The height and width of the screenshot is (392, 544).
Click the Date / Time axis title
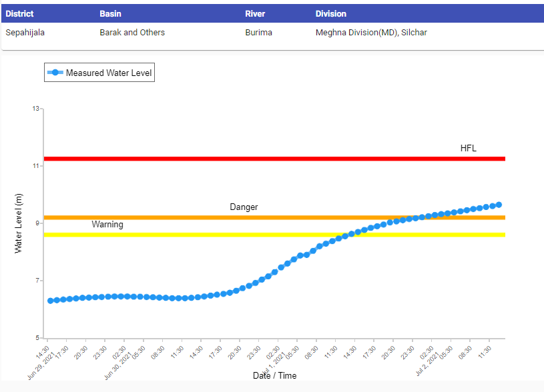[275, 376]
